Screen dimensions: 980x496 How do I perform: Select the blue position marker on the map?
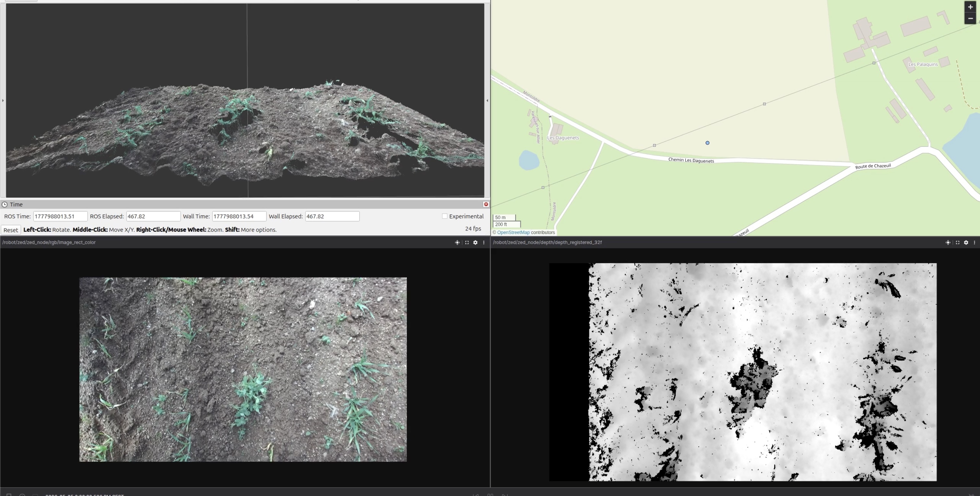[x=707, y=143]
